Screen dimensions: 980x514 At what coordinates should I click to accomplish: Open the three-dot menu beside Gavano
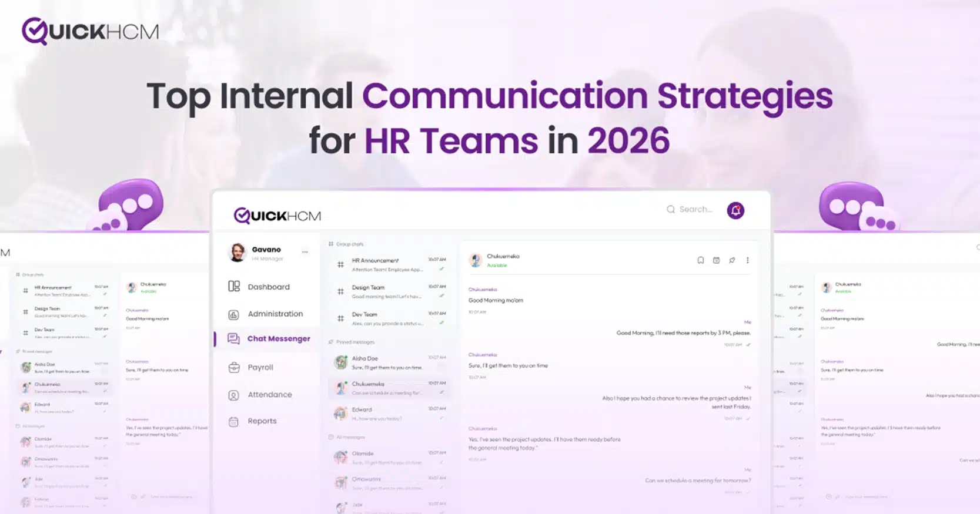[305, 252]
